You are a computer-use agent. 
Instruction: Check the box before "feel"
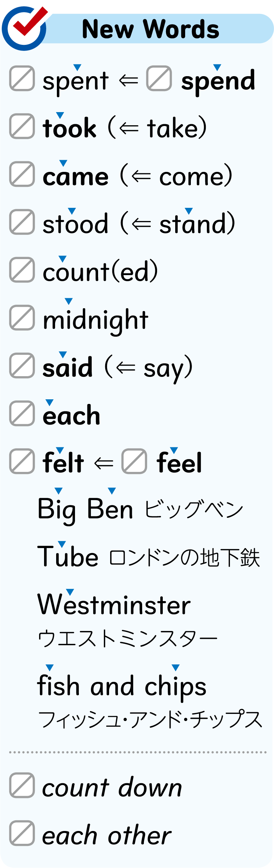(x=134, y=461)
